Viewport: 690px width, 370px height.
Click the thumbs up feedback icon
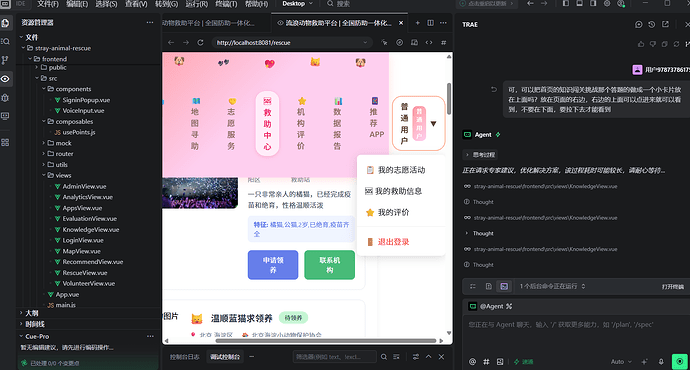pos(641,44)
